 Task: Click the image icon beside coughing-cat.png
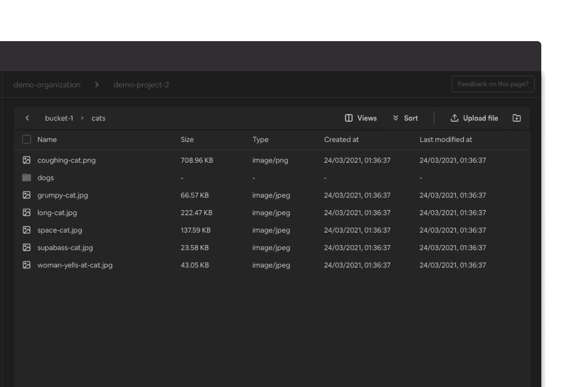(x=27, y=160)
